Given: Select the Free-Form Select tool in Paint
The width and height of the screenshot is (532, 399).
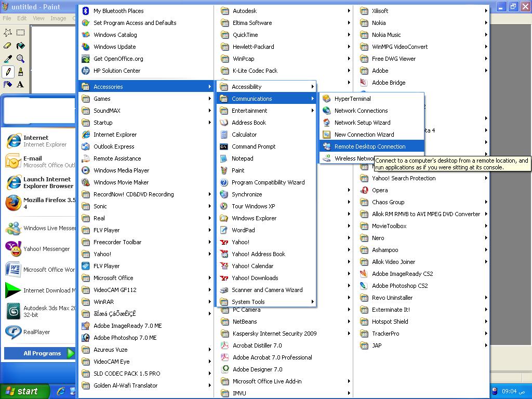Looking at the screenshot, I should pos(8,33).
